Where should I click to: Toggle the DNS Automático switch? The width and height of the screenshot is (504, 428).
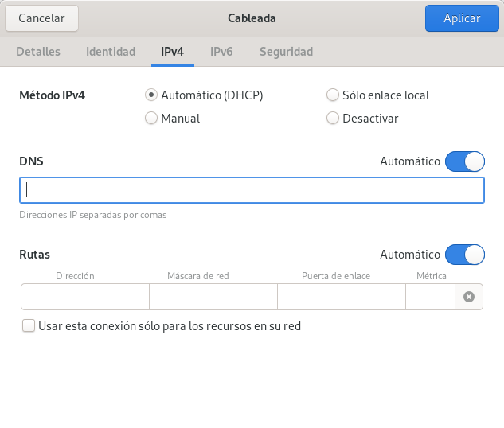click(x=465, y=161)
